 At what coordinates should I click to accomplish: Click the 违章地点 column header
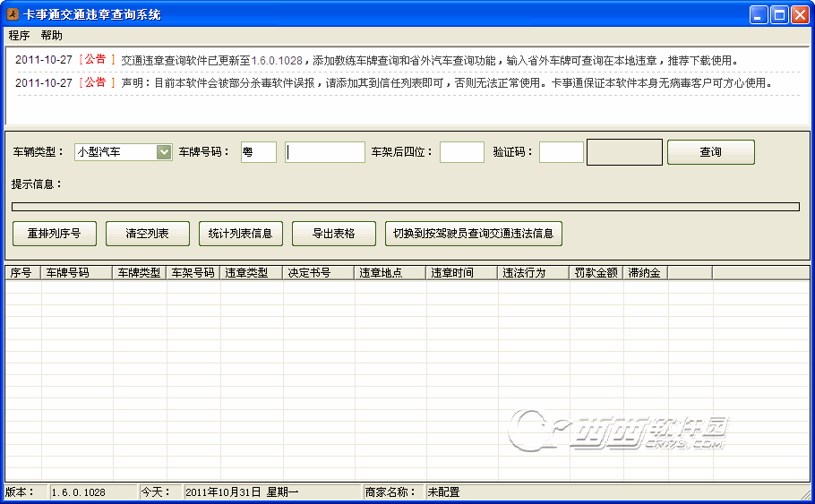[390, 273]
